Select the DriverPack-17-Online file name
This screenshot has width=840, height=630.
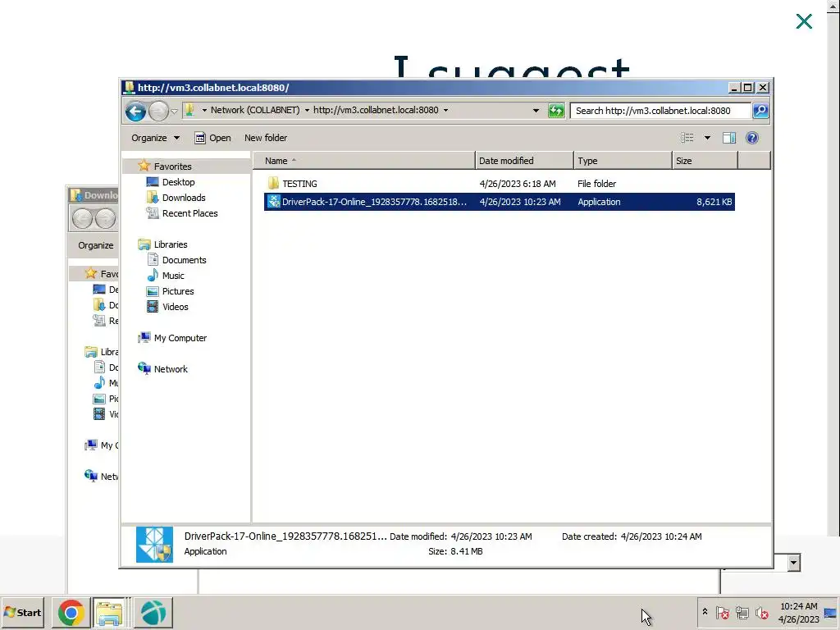374,202
